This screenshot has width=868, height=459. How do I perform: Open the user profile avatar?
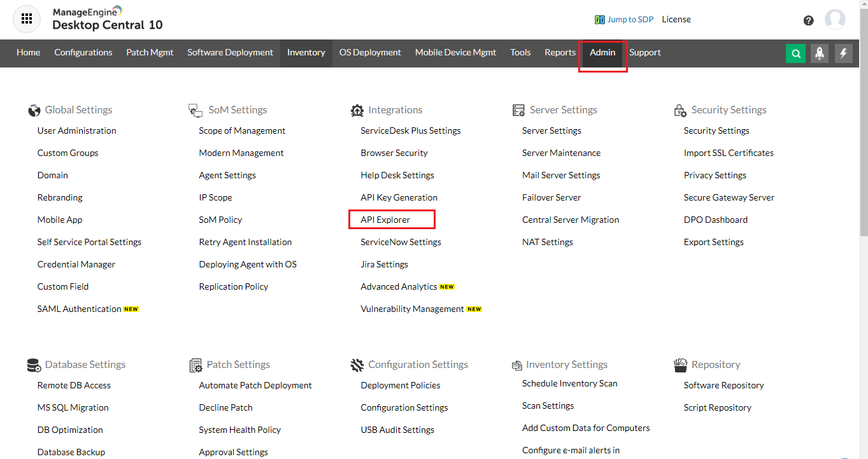(835, 20)
